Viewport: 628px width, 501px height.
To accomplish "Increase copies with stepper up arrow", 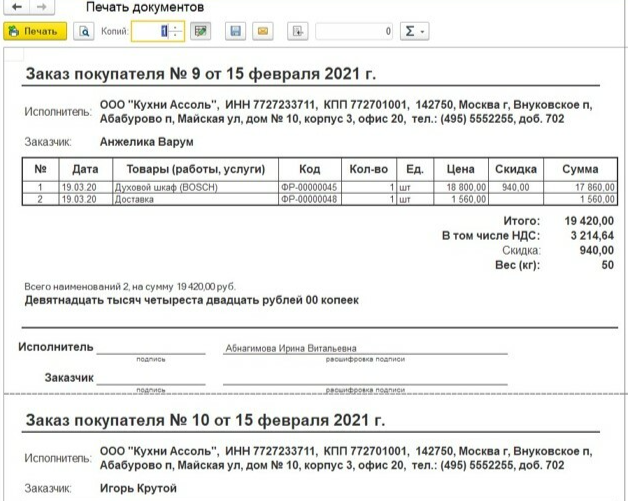I will pyautogui.click(x=176, y=27).
